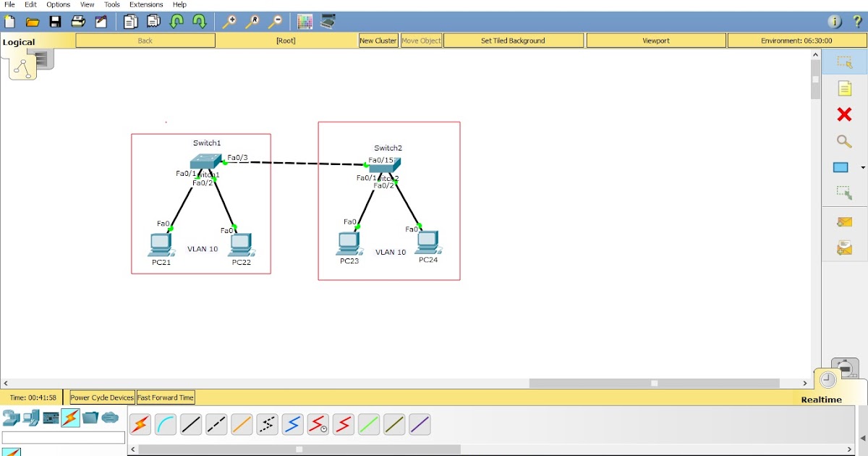This screenshot has width=868, height=456.
Task: Open the help question mark
Action: coord(858,22)
